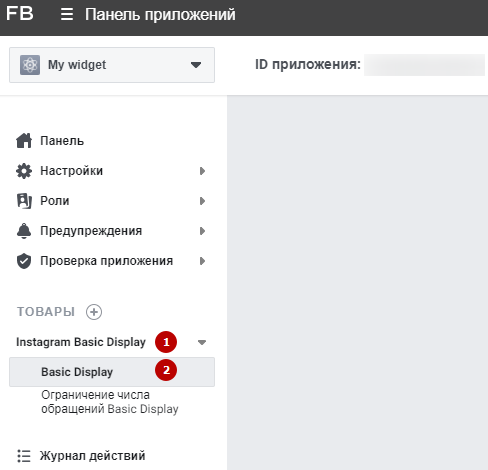Open the Basic Display subitem
This screenshot has height=470, width=488.
tap(112, 372)
